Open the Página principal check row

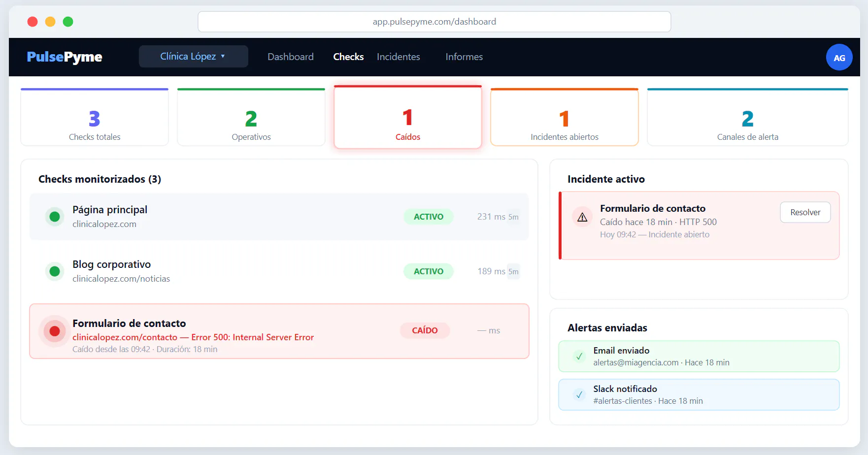279,217
